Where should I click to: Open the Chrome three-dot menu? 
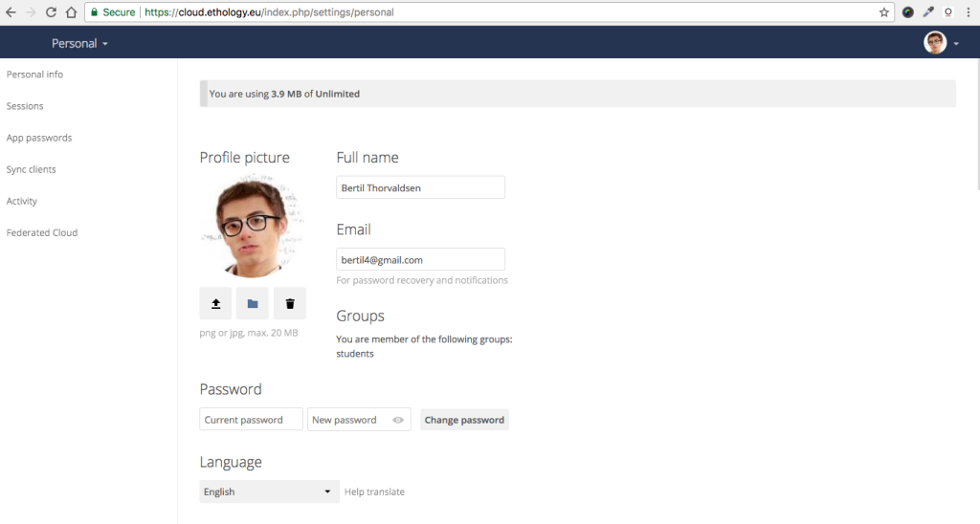[x=969, y=11]
